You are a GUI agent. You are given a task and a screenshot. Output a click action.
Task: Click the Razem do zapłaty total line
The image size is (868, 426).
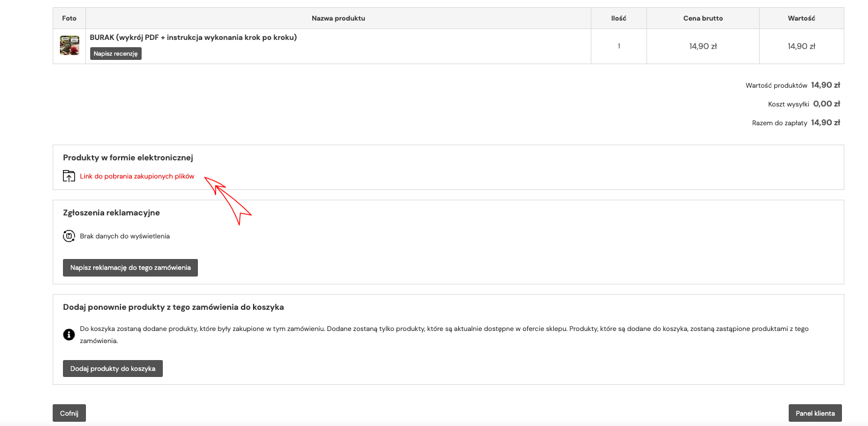tap(796, 123)
